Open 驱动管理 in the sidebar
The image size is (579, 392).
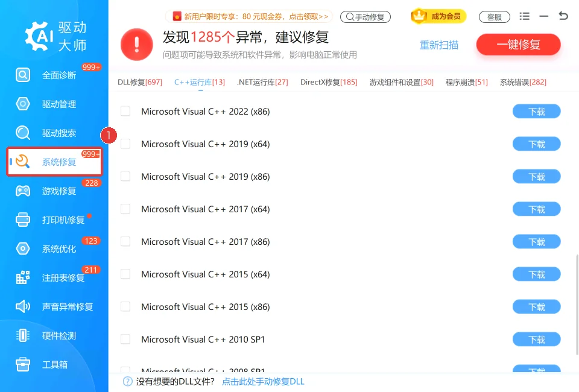click(54, 104)
